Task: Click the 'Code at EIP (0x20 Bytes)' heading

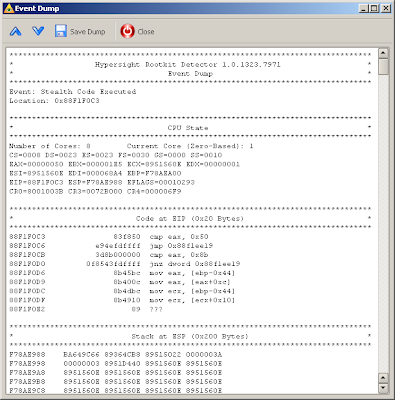Action: pyautogui.click(x=190, y=219)
